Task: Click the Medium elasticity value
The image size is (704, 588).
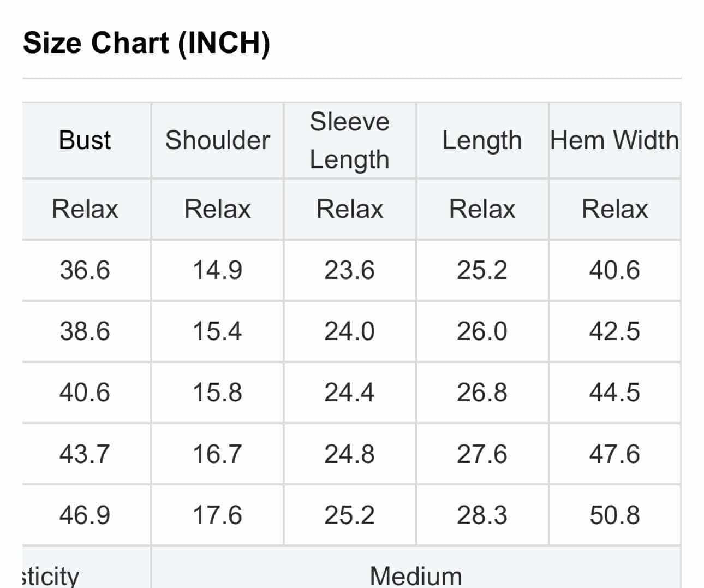Action: pos(416,575)
